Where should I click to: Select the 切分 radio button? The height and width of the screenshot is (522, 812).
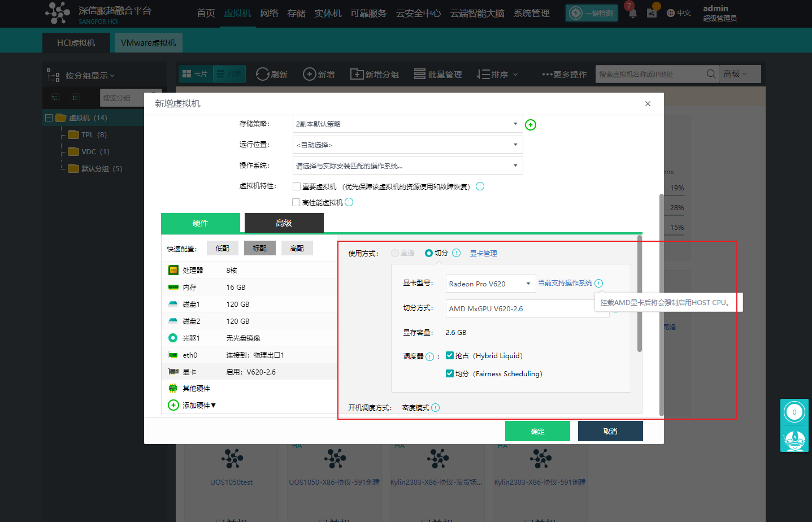coord(429,253)
